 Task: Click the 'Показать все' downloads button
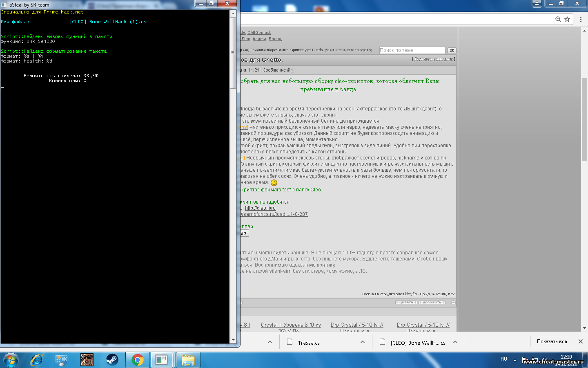click(x=552, y=341)
